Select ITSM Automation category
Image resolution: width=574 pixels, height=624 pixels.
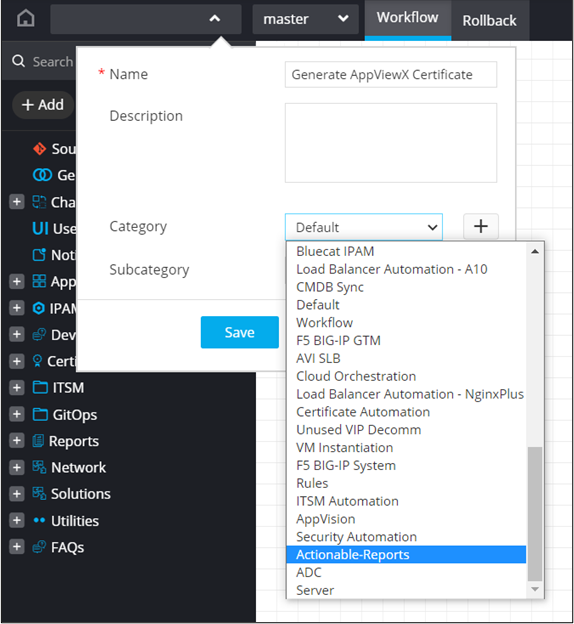click(406, 501)
